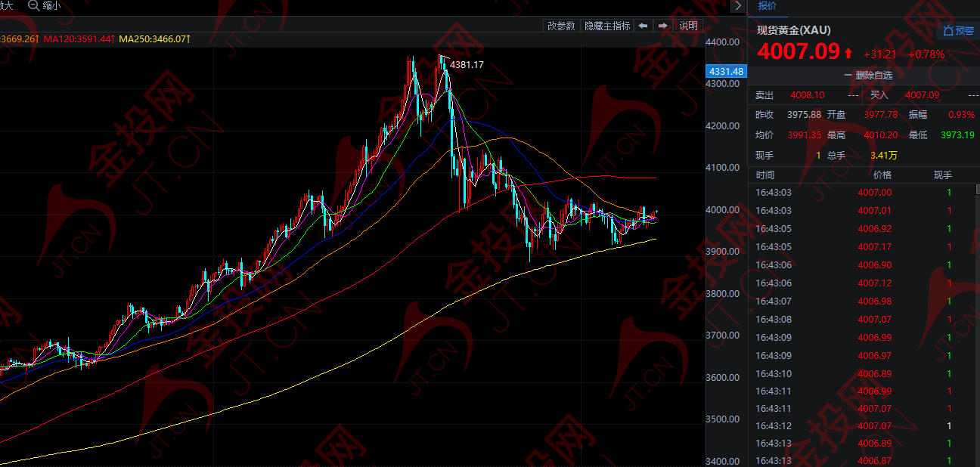Click the 均价 value 3991.35
Screen dimensions: 980x467
[x=804, y=135]
